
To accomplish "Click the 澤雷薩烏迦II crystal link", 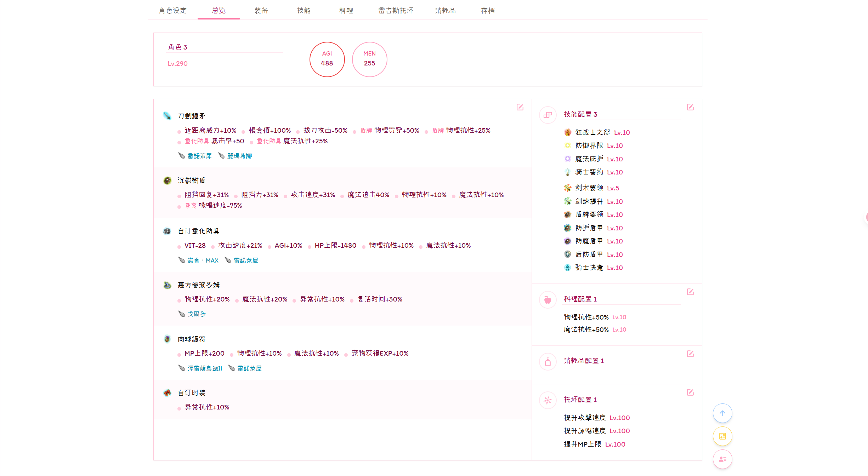I will tap(204, 368).
